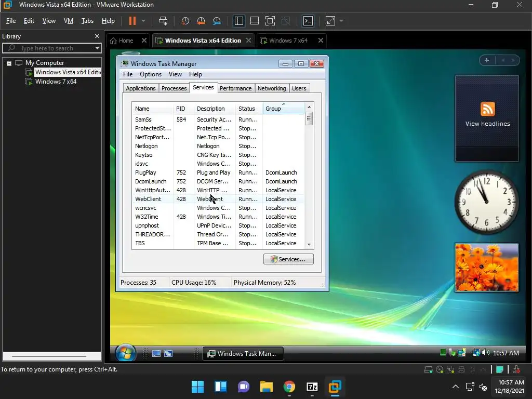The height and width of the screenshot is (399, 532).
Task: Click Windows Task Manager taskbar button
Action: point(243,354)
